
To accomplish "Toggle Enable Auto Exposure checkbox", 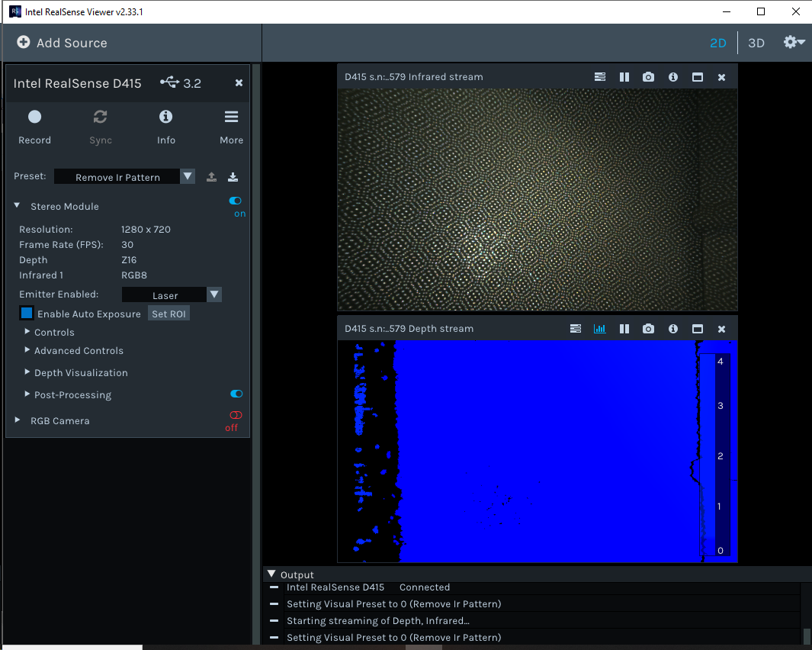I will (x=27, y=313).
